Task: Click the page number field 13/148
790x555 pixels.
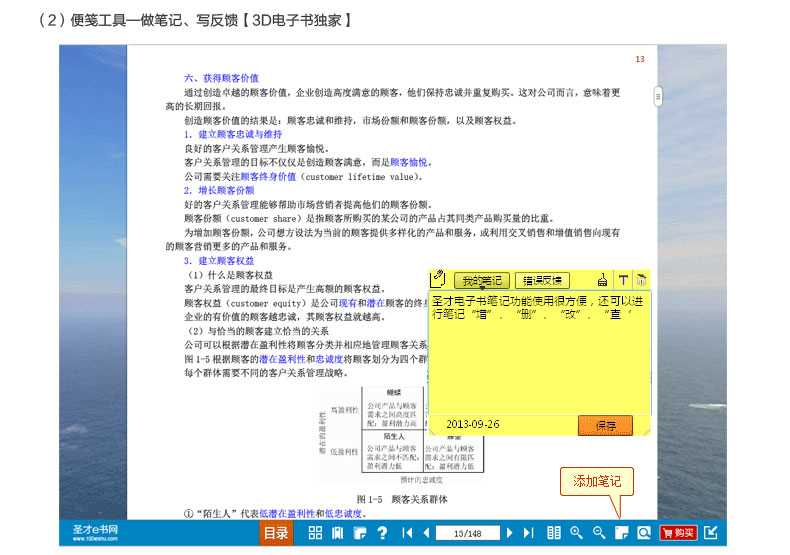Action: pyautogui.click(x=467, y=533)
